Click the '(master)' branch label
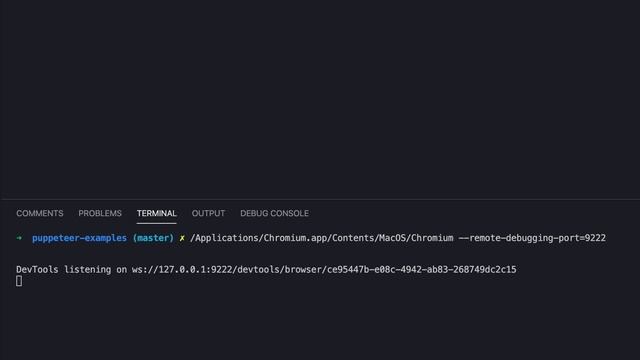The height and width of the screenshot is (360, 640). point(153,238)
